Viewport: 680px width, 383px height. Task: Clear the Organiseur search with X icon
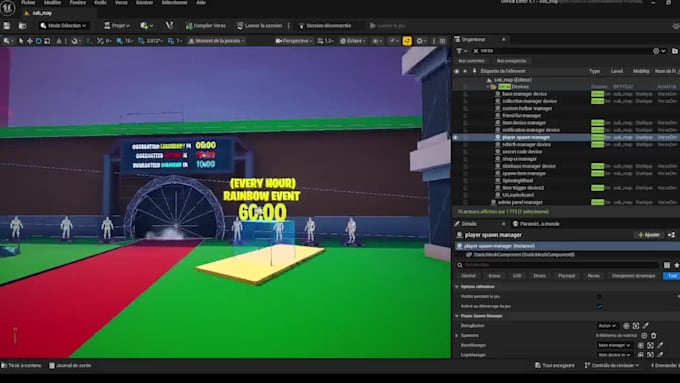click(476, 51)
